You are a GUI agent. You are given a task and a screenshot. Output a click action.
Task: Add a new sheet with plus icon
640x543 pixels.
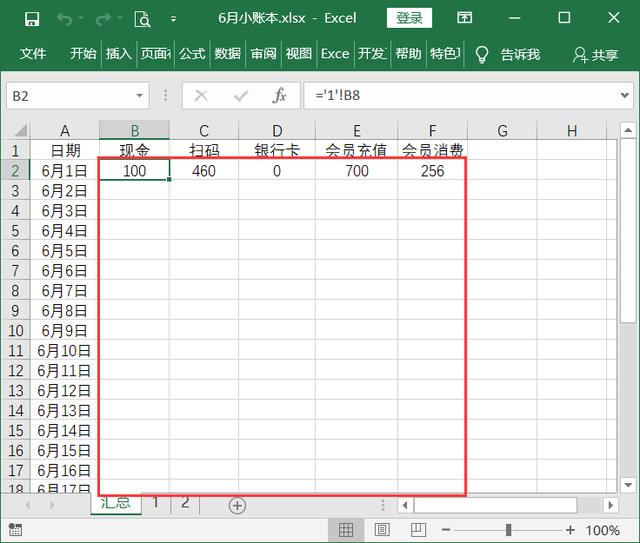click(x=237, y=505)
